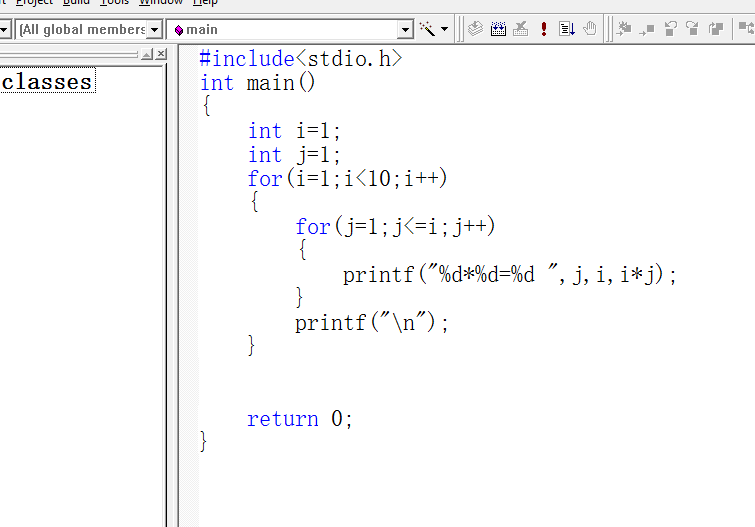This screenshot has width=755, height=527.
Task: Open the Build menu
Action: pos(76,2)
